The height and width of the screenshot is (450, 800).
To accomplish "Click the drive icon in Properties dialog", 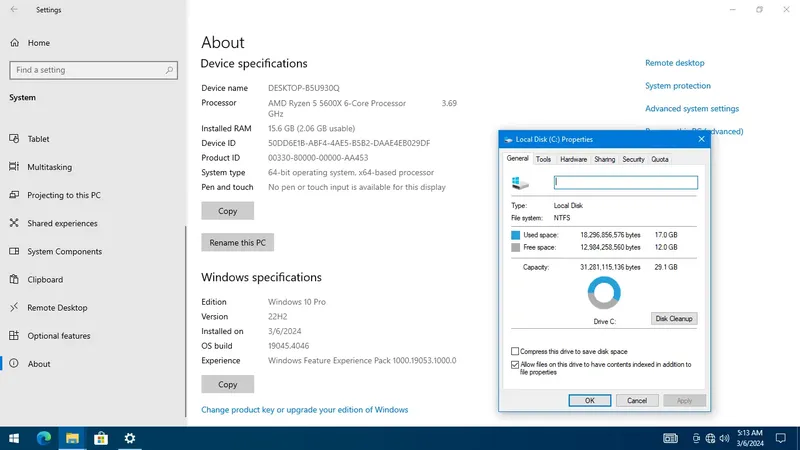I will click(520, 183).
